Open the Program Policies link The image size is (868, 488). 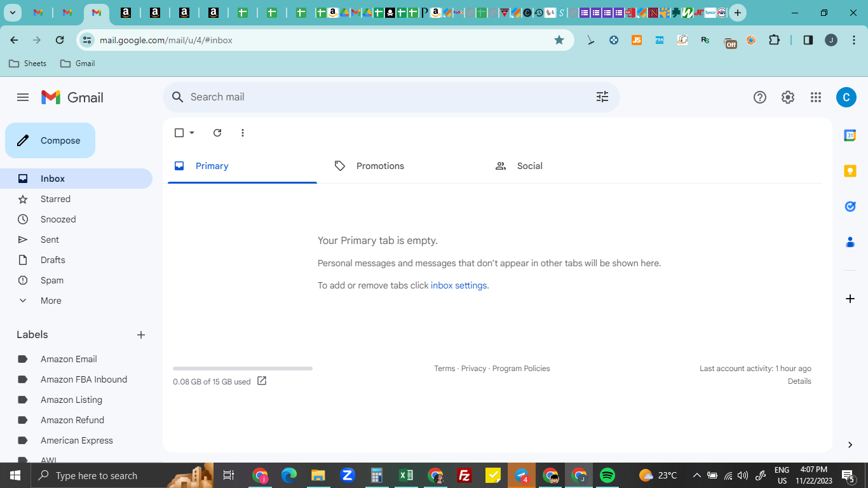[x=521, y=369]
